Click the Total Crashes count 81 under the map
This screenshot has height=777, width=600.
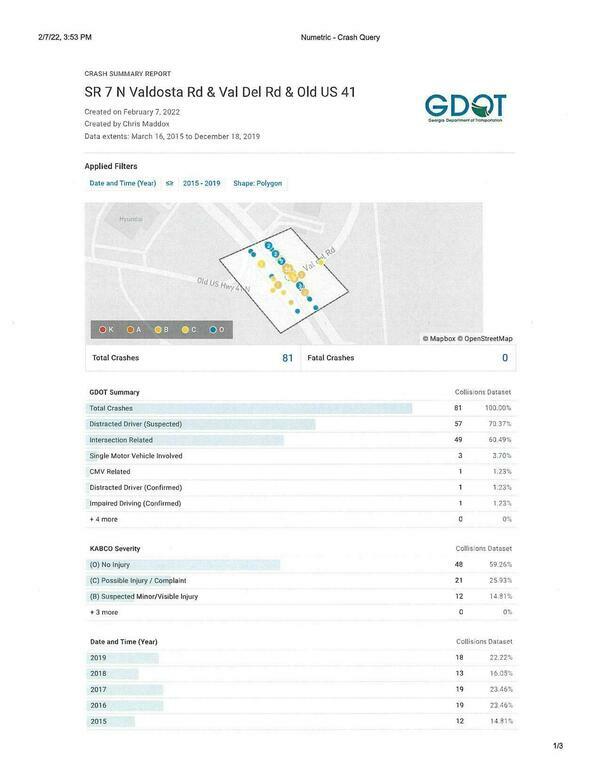tap(288, 358)
